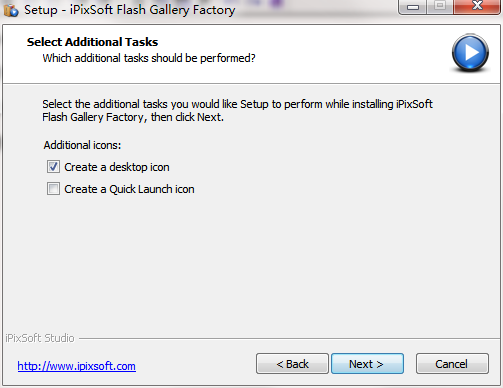This screenshot has height=388, width=503.
Task: Click the setup installer icon in title bar
Action: [11, 10]
